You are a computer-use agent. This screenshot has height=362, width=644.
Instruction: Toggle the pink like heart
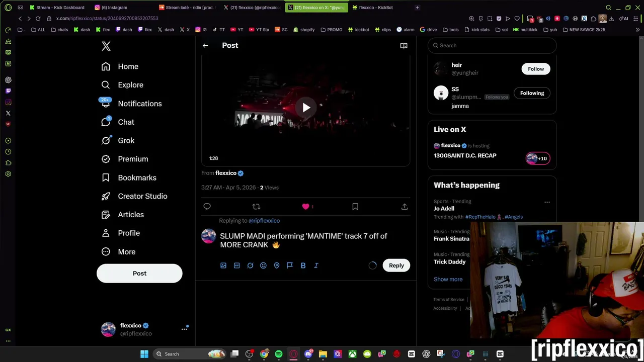coord(305,207)
